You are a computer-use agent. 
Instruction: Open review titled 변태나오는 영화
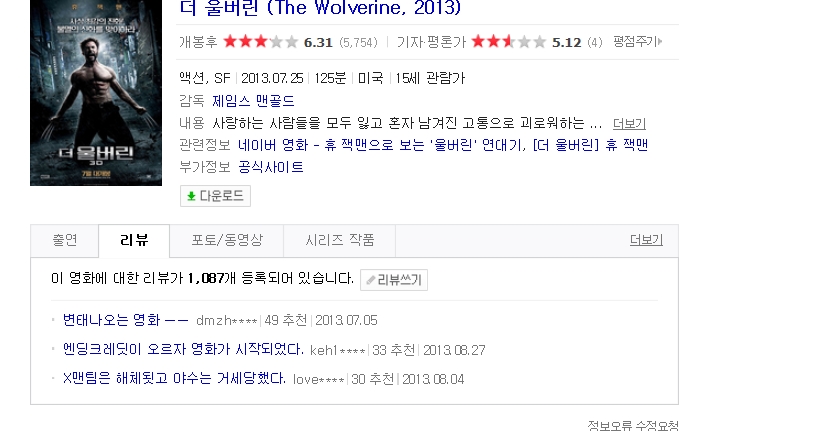click(125, 320)
